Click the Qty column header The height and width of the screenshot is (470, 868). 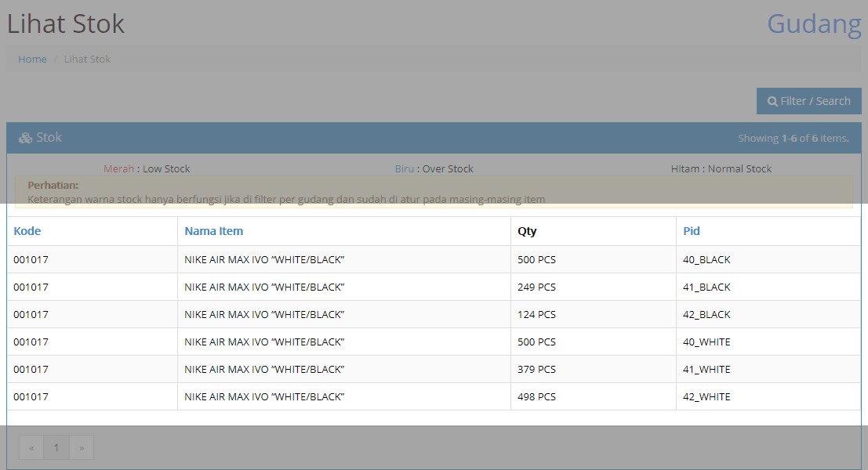[x=527, y=231]
